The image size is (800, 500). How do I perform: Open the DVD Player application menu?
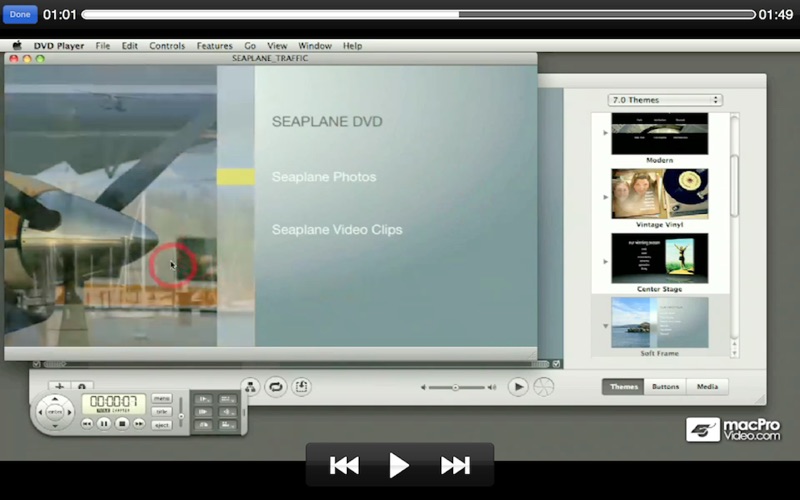click(x=59, y=46)
